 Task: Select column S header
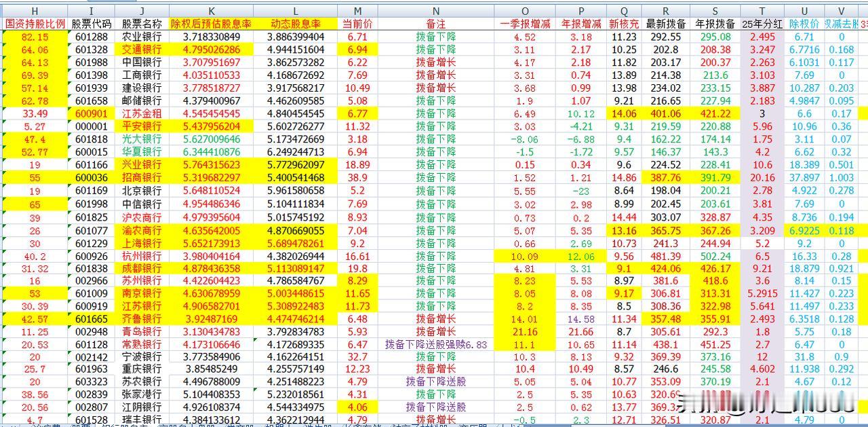point(715,11)
